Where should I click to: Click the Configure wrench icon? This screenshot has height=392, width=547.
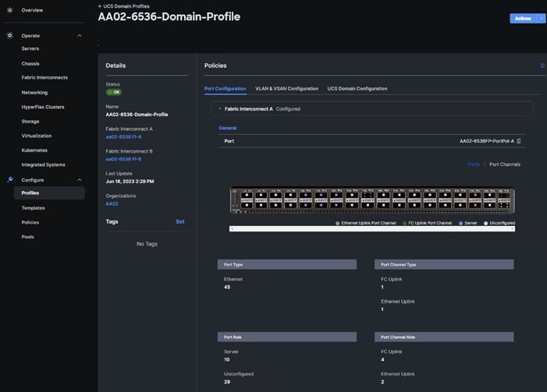pos(10,179)
